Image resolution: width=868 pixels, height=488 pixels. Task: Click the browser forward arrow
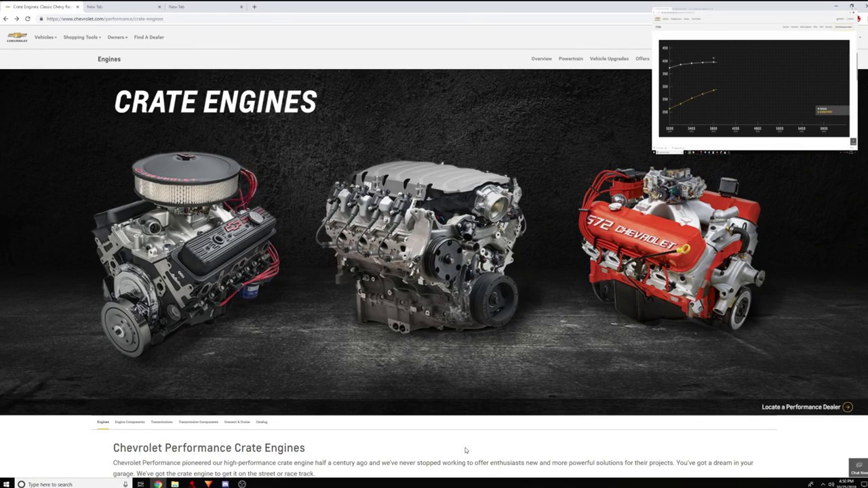click(16, 18)
